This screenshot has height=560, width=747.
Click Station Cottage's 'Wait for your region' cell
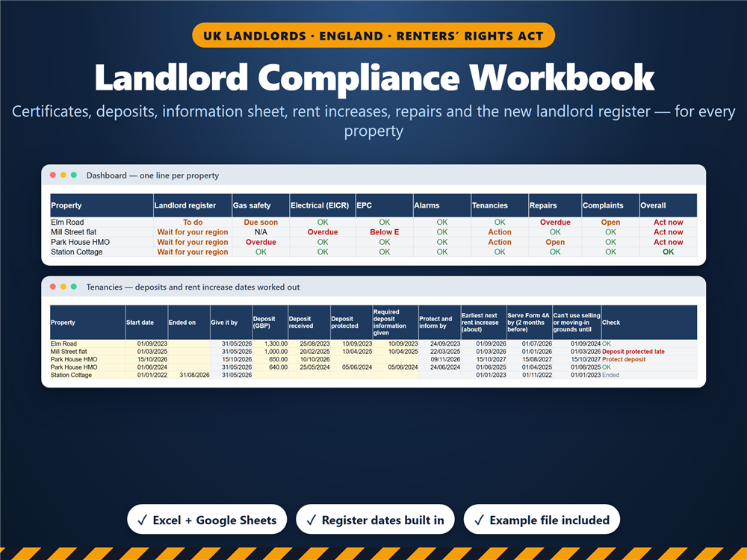(x=193, y=252)
